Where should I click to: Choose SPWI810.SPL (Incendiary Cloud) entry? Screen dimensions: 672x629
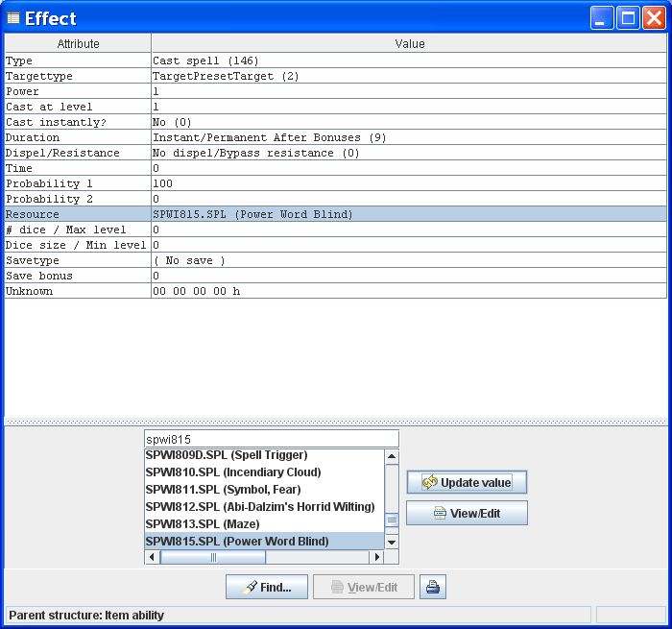tap(232, 472)
